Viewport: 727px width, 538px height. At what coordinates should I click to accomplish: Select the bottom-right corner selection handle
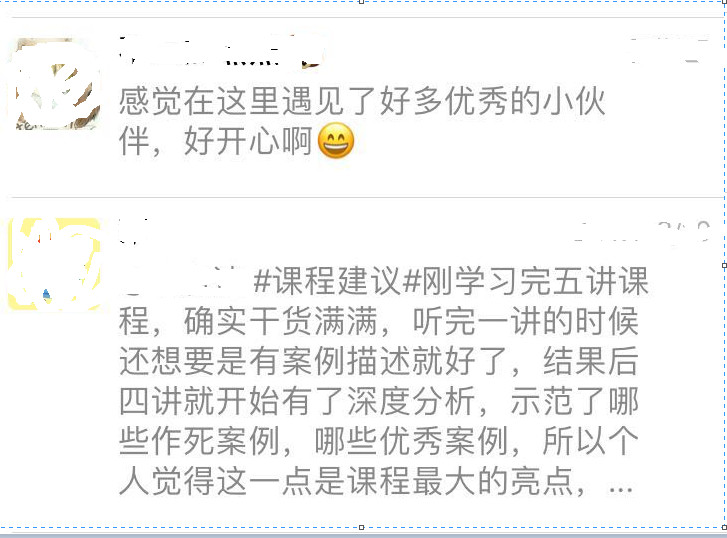(724, 527)
